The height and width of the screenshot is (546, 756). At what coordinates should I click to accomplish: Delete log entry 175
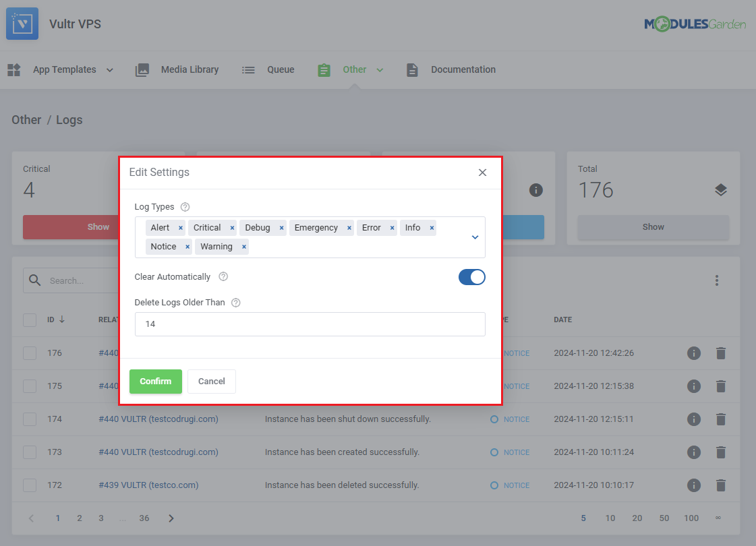(x=721, y=386)
